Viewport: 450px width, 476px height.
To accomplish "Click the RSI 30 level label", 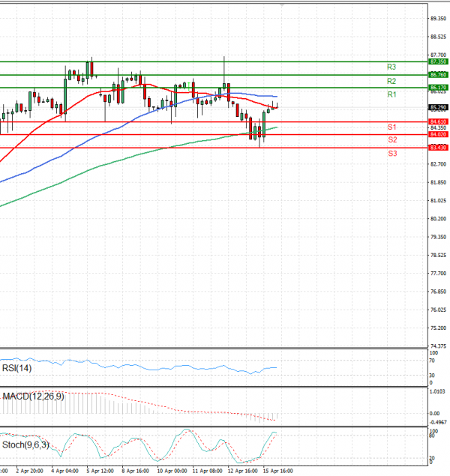I will pyautogui.click(x=432, y=376).
